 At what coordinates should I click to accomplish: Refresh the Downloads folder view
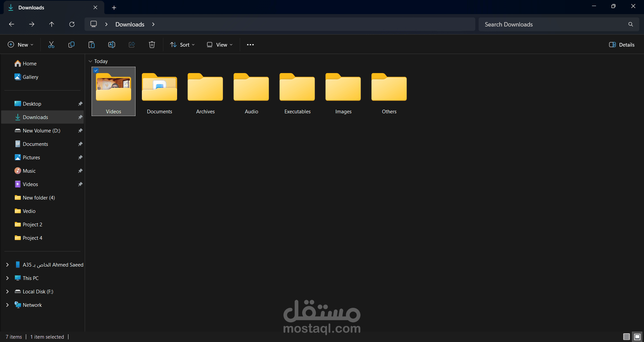[x=72, y=24]
